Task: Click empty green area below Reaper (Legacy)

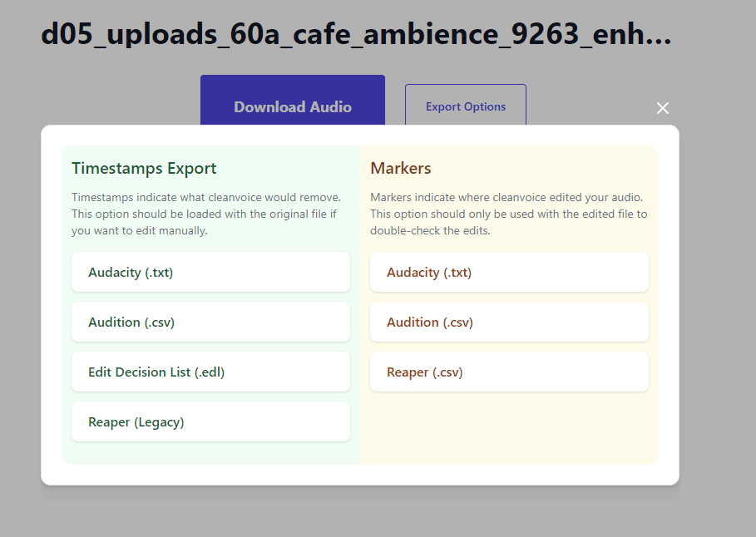Action: [210, 453]
